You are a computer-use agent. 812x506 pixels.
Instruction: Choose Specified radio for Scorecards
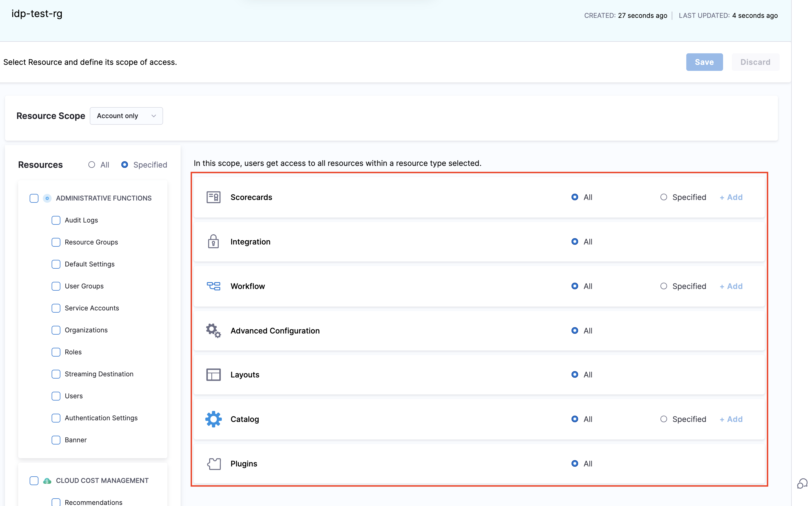(663, 197)
